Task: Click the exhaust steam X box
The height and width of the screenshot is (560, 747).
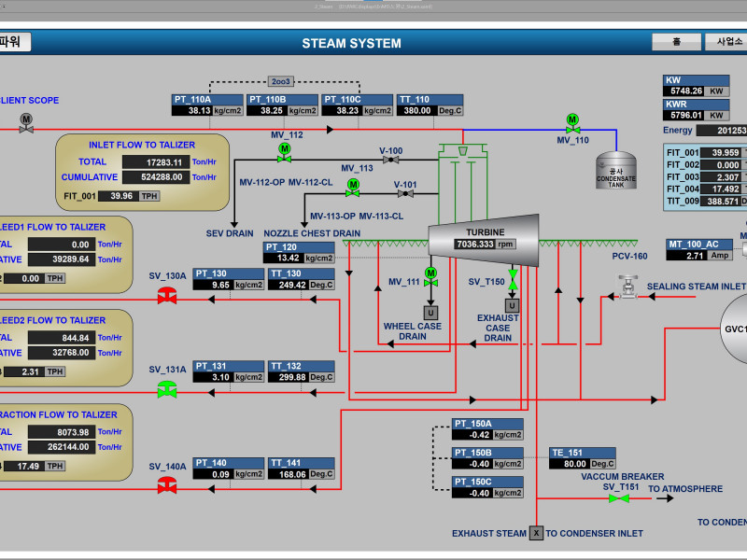Action: (x=536, y=533)
